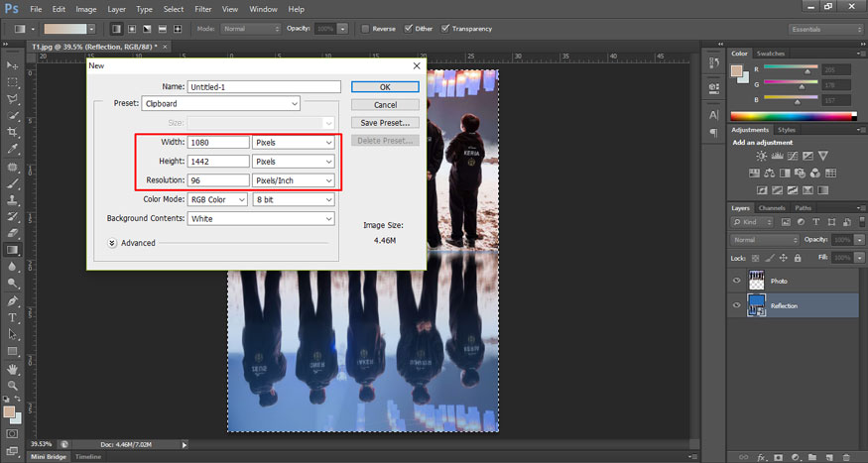Pick the Zoom tool

13,385
